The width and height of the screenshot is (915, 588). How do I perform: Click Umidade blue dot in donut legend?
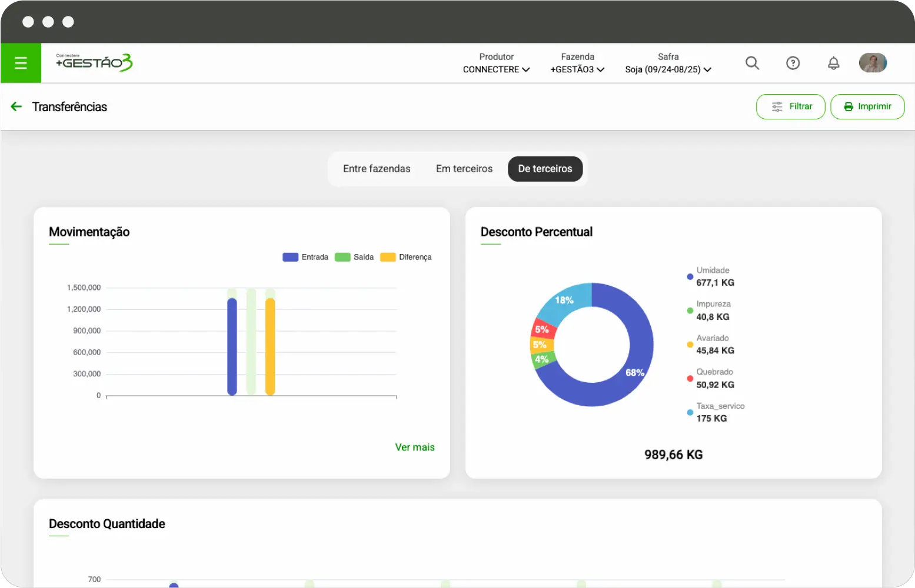690,276
